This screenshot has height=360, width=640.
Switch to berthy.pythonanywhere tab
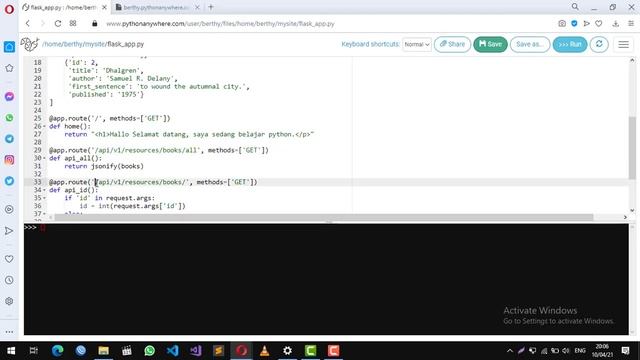(x=155, y=7)
